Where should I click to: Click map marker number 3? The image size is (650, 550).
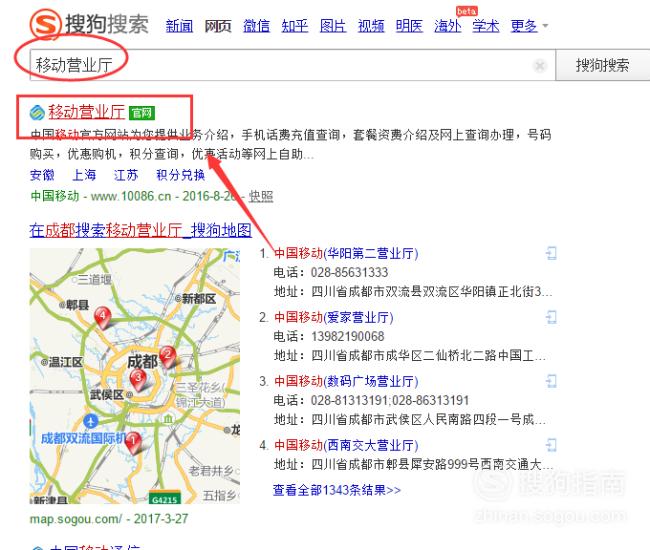click(138, 380)
